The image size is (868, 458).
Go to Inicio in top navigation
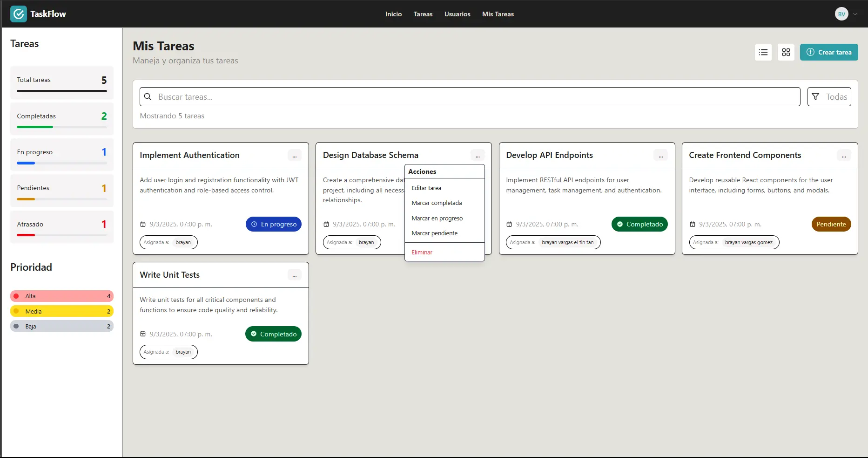click(x=393, y=14)
